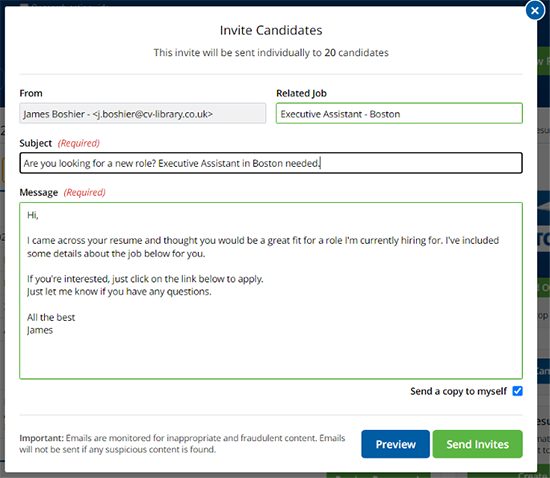Click the From field with James Boshier email
The image size is (550, 478).
click(142, 113)
